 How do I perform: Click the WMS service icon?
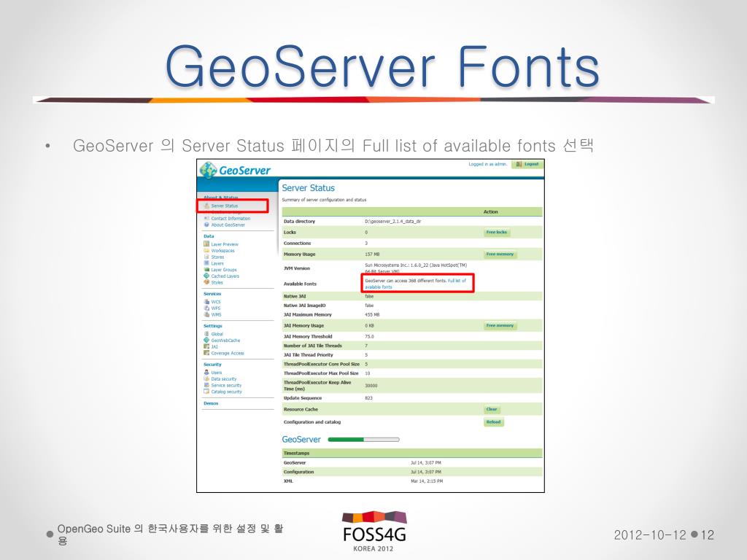206,314
